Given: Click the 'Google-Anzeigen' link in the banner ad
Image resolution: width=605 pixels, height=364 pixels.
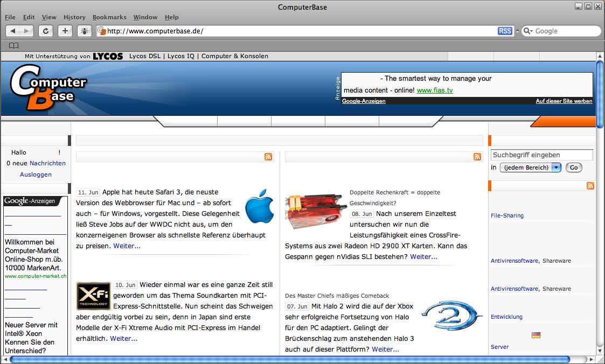Looking at the screenshot, I should (x=364, y=101).
